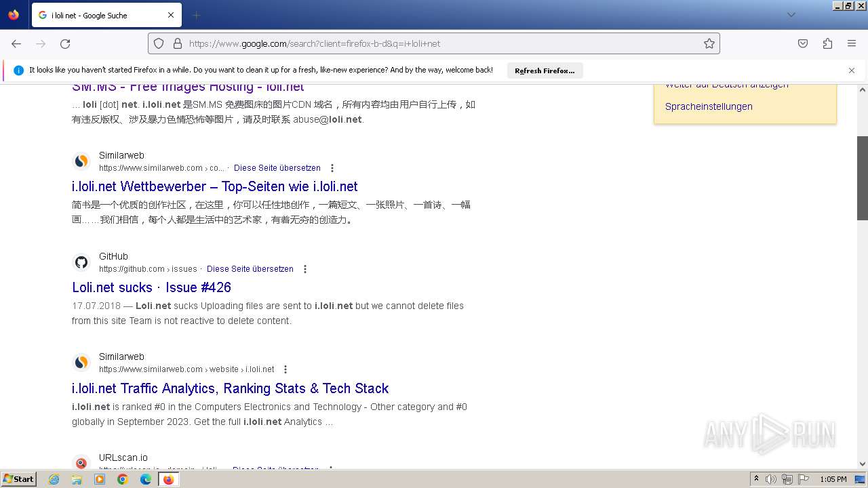
Task: Open the 'SM.MS - Free Images Hosting' result
Action: pyautogui.click(x=188, y=87)
